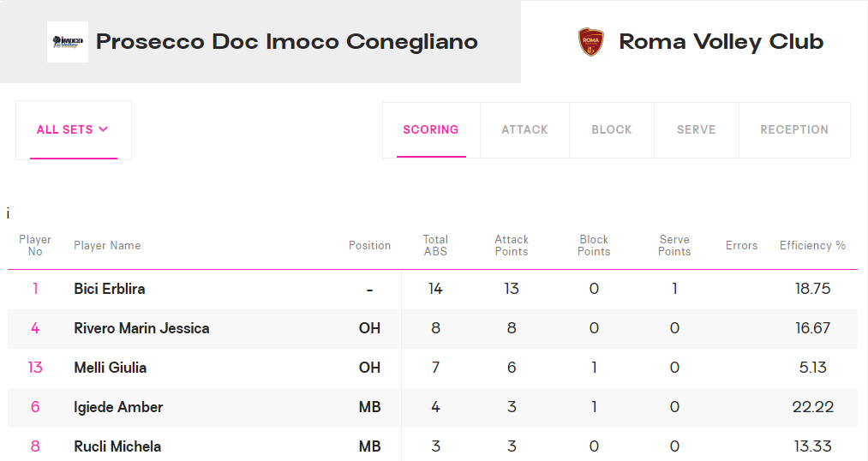Image resolution: width=868 pixels, height=461 pixels.
Task: Click the info 'i' icon above table
Action: pyautogui.click(x=8, y=213)
